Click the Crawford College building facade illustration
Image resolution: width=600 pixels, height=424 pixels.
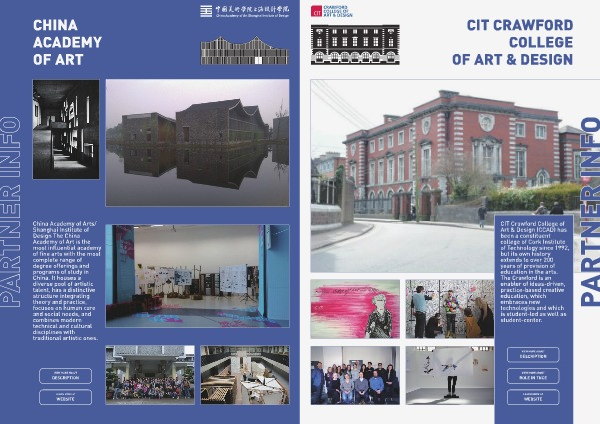355,45
